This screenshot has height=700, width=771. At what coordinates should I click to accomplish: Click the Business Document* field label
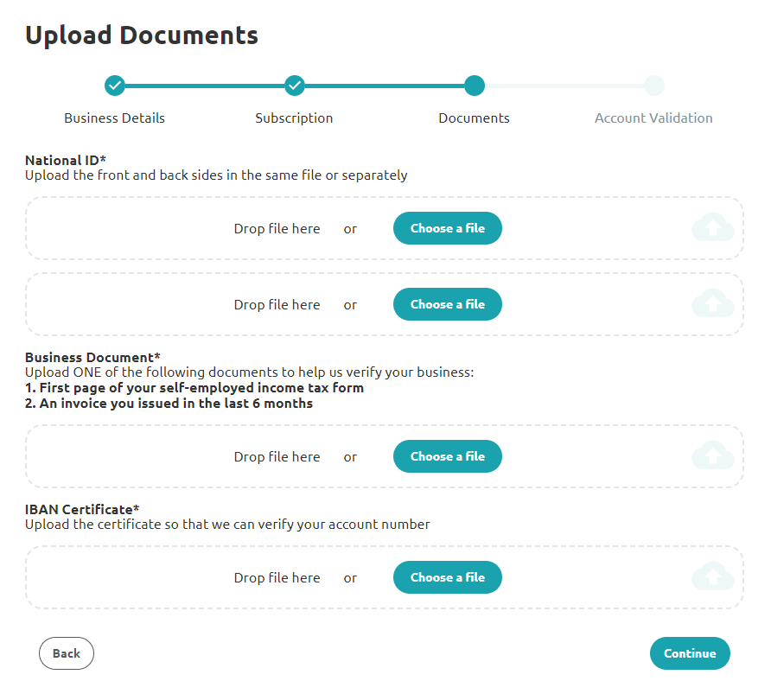[x=92, y=358]
